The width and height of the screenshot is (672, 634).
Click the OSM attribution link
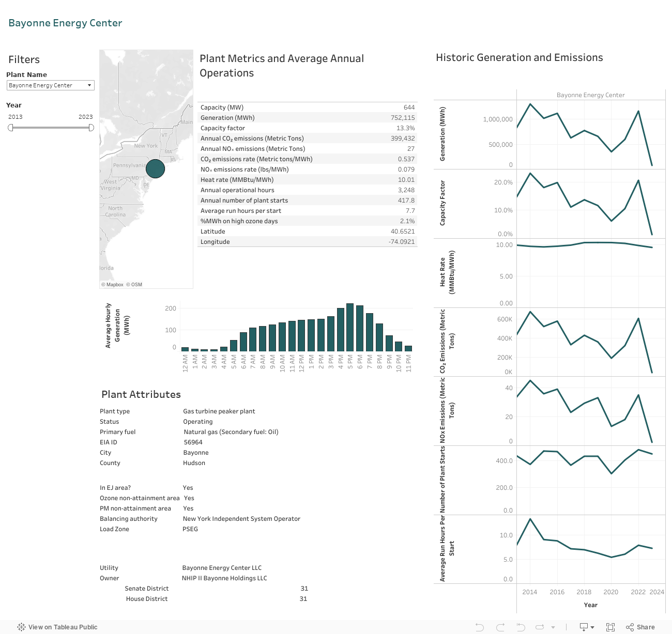[134, 285]
